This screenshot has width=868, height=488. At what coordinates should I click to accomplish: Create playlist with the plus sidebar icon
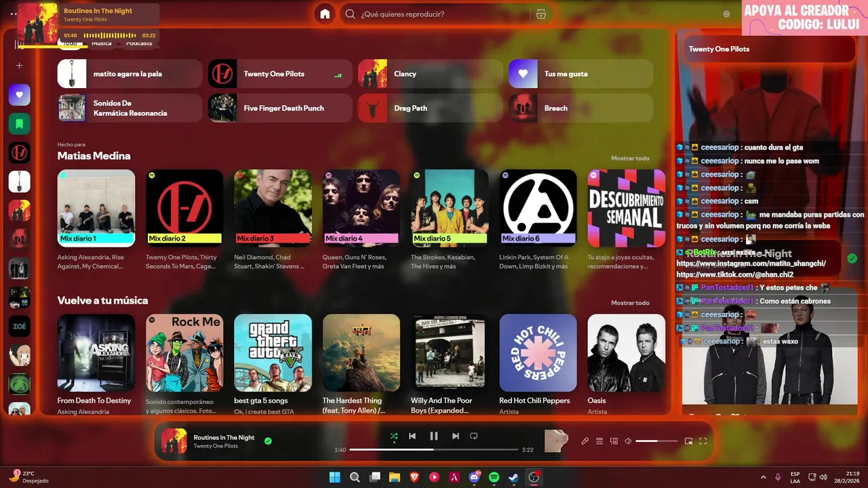pos(20,66)
